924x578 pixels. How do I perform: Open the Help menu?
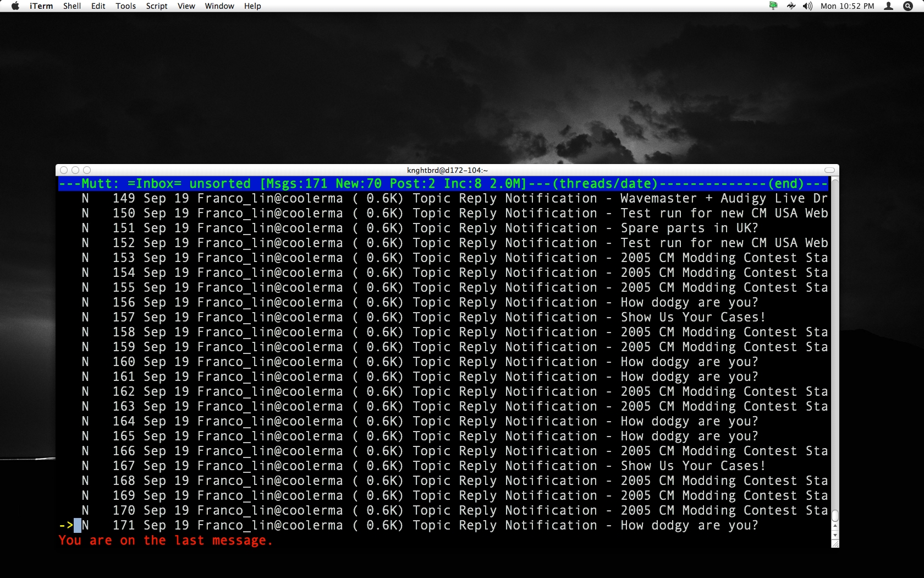coord(252,6)
